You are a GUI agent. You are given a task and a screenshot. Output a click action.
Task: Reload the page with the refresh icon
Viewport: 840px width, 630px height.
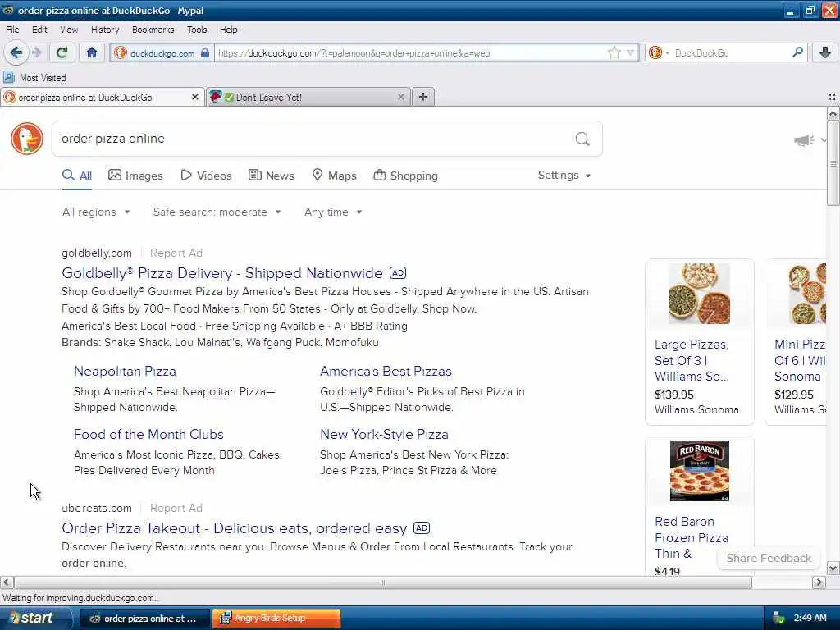(x=62, y=52)
